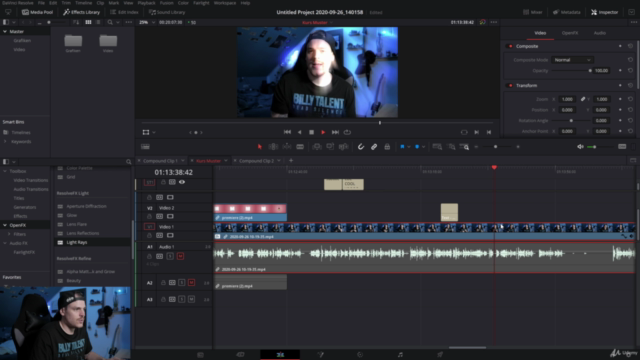Click the Opacity value field 100.00
The image size is (640, 360).
601,71
